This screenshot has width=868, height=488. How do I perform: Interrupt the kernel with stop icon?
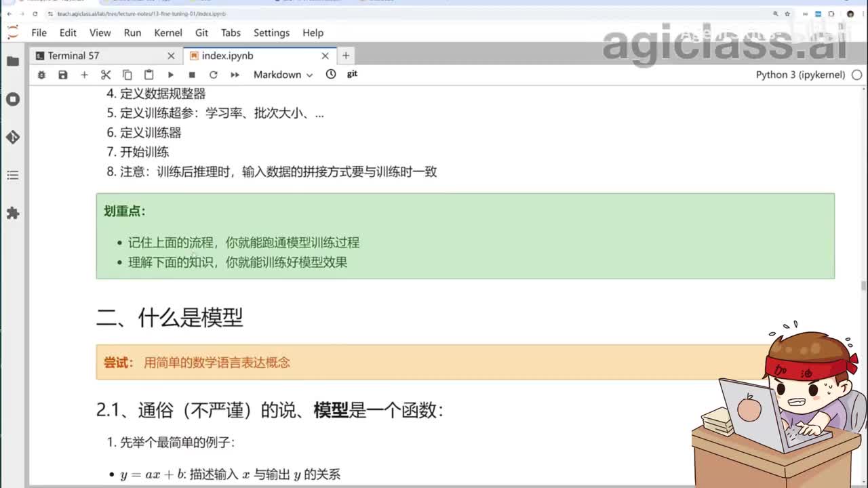(x=192, y=75)
